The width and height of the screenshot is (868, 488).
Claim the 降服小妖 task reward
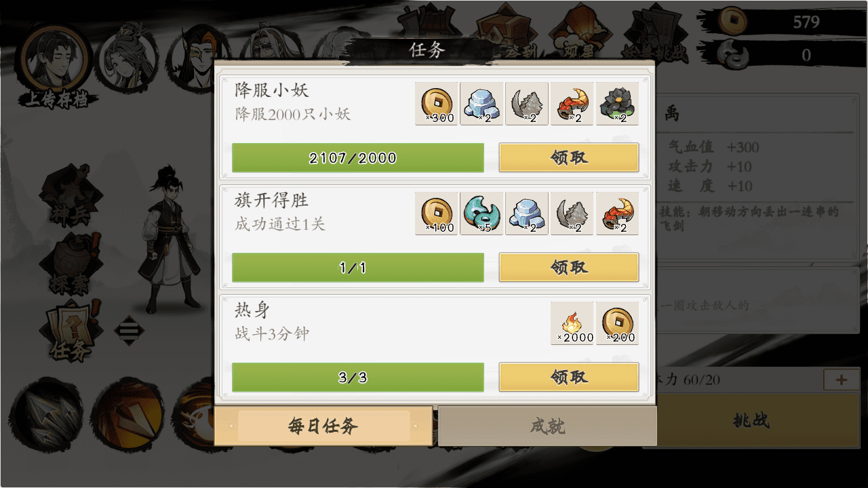click(x=569, y=157)
